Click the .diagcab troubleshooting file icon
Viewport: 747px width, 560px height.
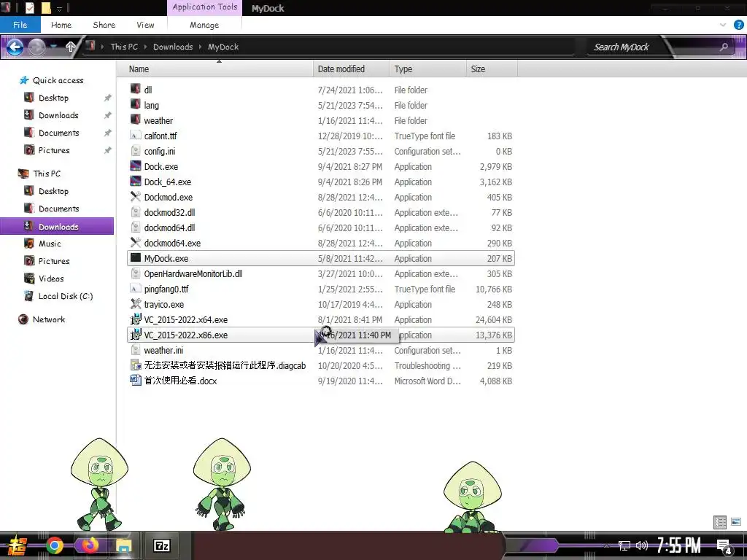(x=135, y=365)
